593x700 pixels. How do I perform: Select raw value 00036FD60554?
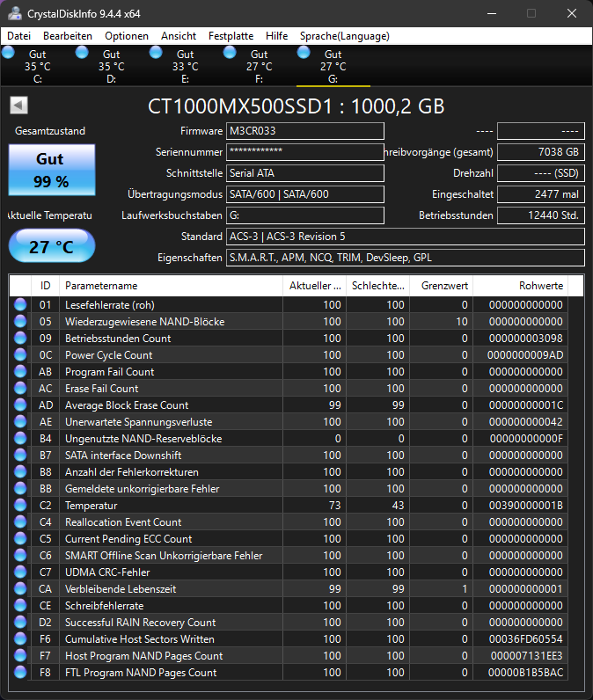(x=525, y=638)
